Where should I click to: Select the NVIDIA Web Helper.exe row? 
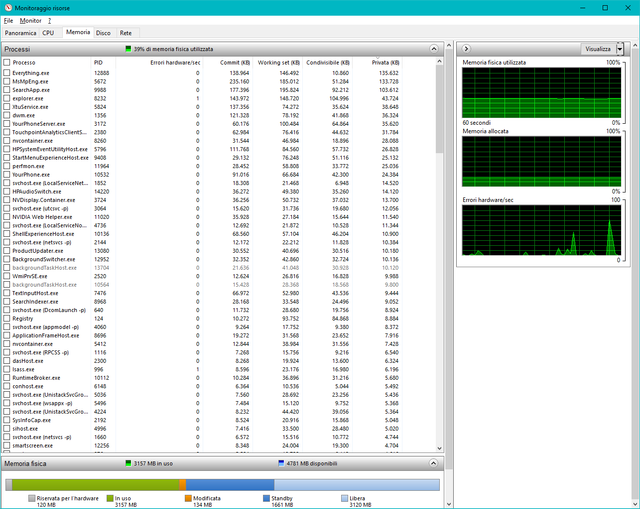[x=203, y=217]
